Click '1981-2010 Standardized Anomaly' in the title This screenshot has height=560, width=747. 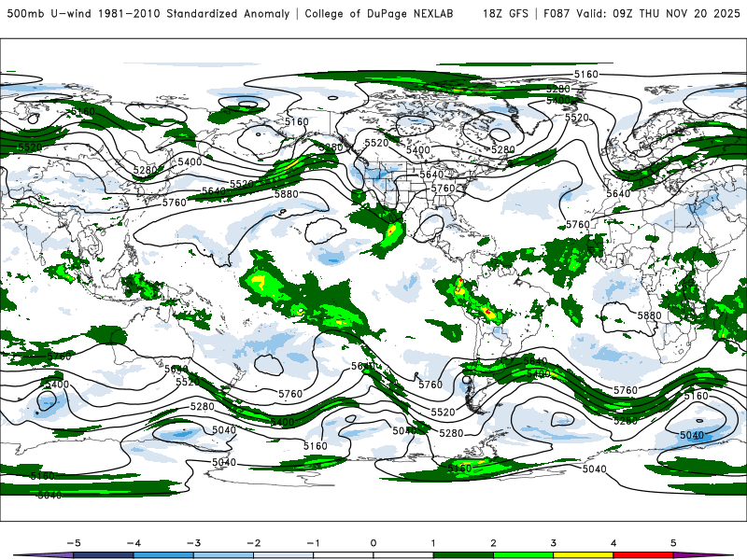point(194,13)
